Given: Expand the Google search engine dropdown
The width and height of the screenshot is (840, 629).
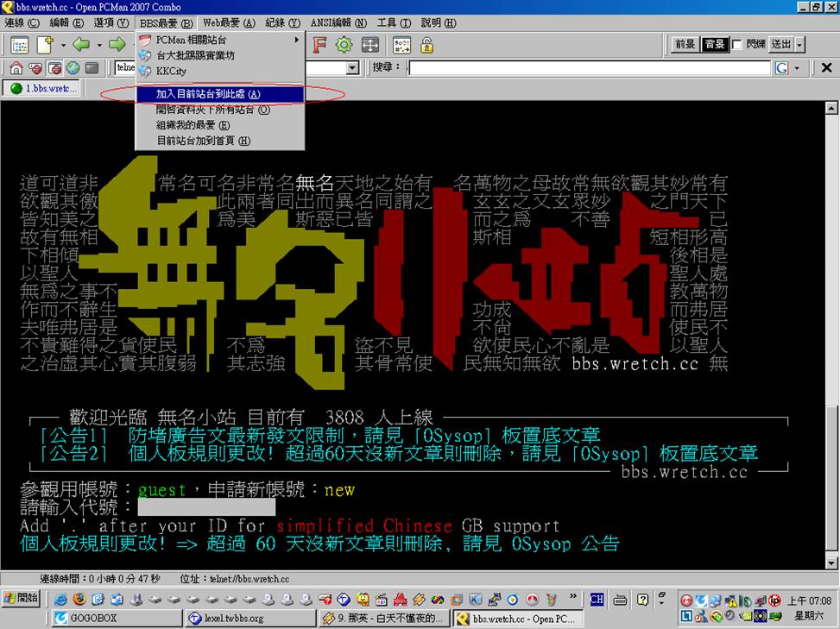Looking at the screenshot, I should [x=796, y=68].
